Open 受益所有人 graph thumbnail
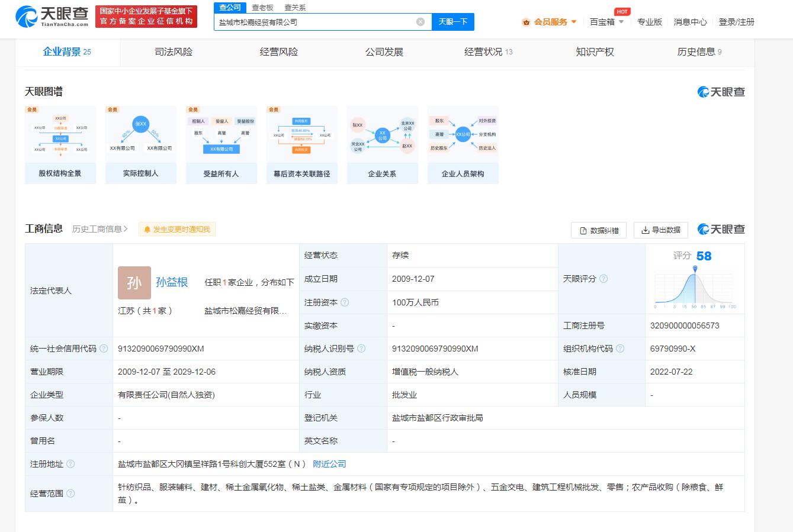 [x=221, y=145]
